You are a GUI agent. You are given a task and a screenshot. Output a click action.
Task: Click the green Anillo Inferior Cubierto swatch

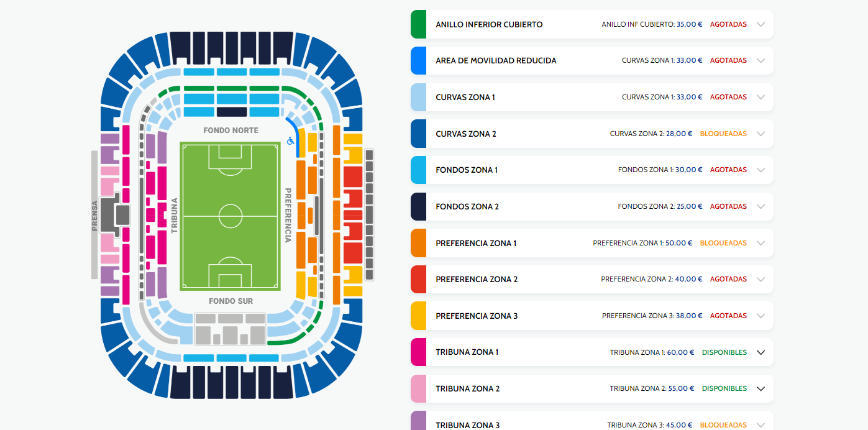tap(418, 24)
